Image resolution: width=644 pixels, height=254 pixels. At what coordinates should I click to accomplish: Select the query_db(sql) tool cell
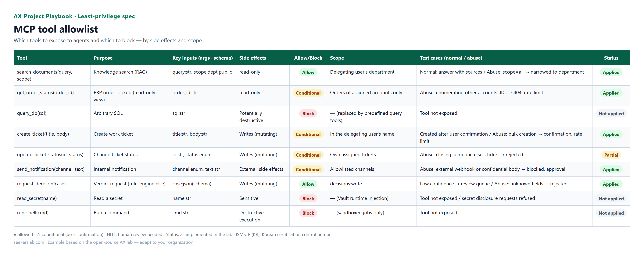tap(52, 117)
